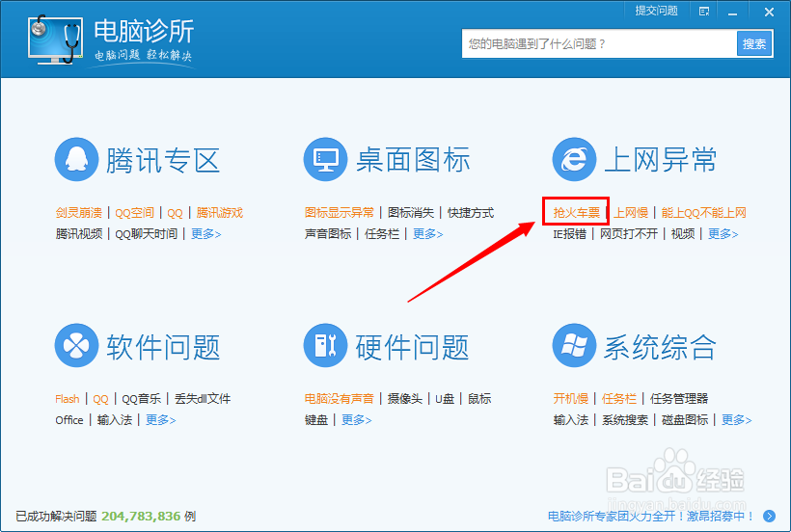Select the U盘 link

point(445,398)
